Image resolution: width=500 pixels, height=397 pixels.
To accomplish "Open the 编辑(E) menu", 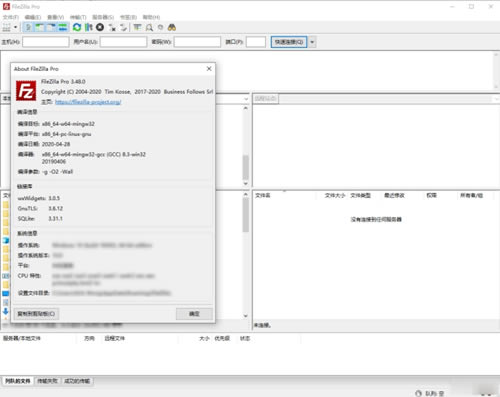I will pyautogui.click(x=33, y=17).
